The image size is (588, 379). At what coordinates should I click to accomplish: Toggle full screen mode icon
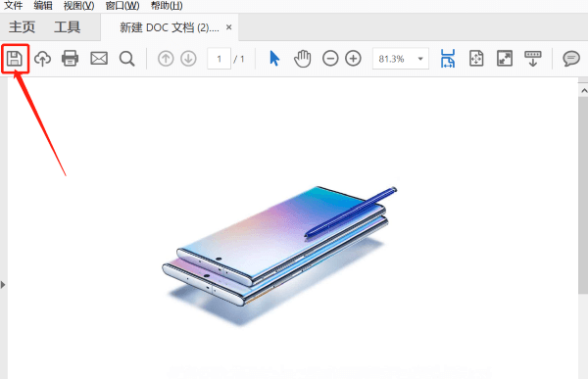point(505,59)
